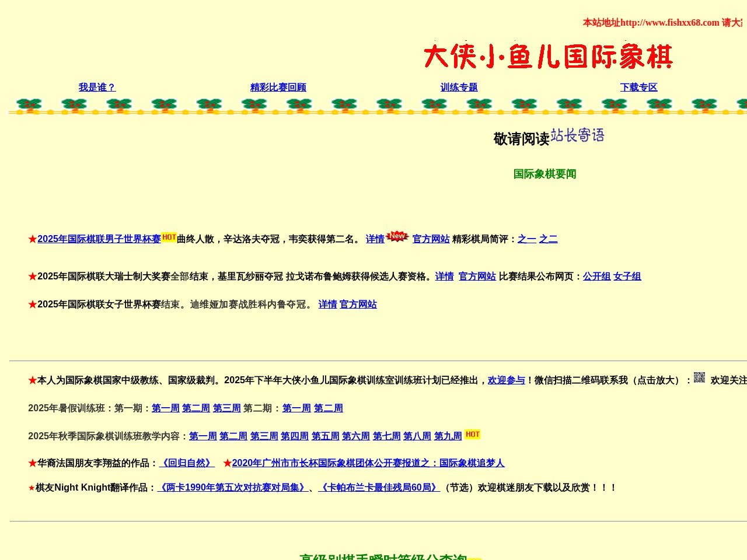
Task: Open 精彩比赛回顾 navigation link
Action: pos(278,87)
